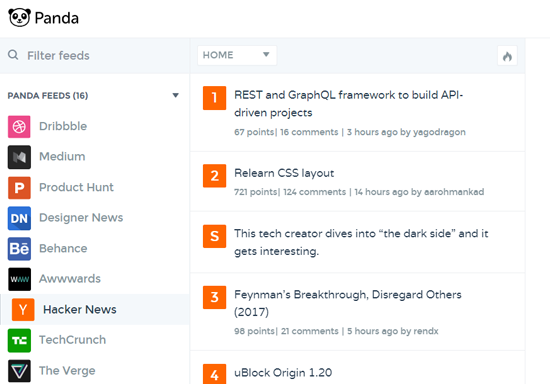Click 67 points on the REST article

[x=254, y=132]
